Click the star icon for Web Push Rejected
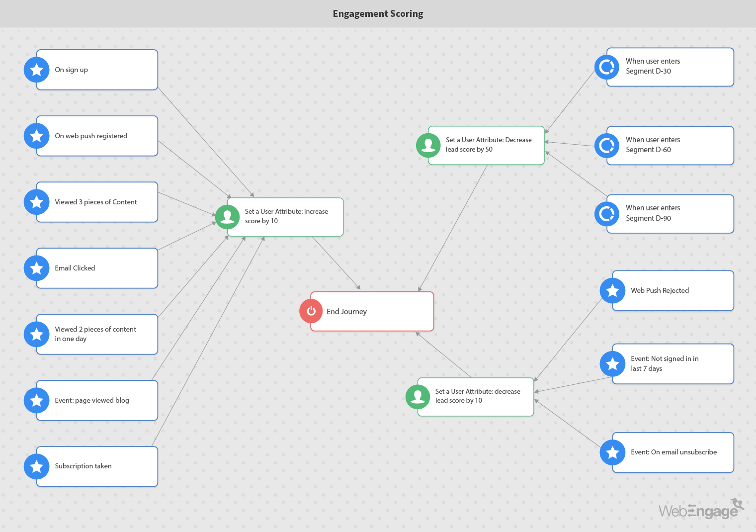The width and height of the screenshot is (756, 532). coord(612,291)
